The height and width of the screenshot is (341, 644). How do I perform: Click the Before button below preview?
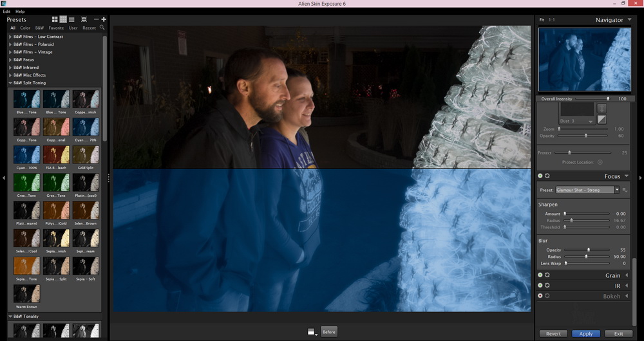329,332
